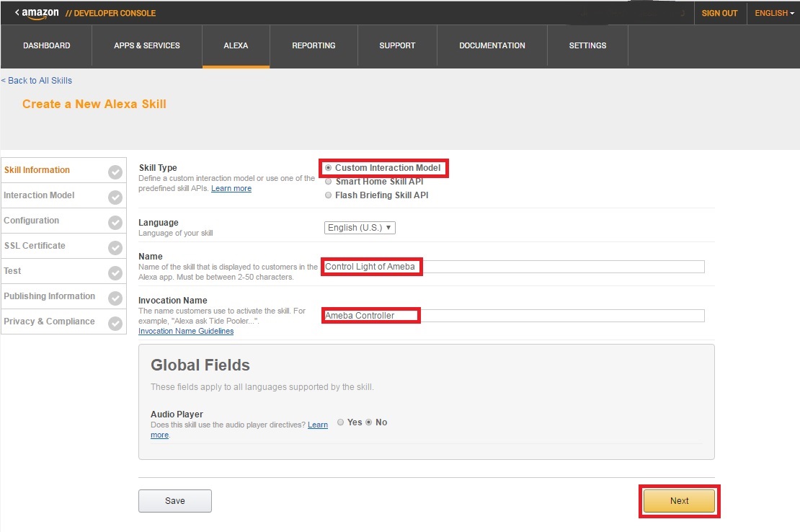Open Invocation Name Guidelines link
Viewport: 800px width, 532px height.
[186, 332]
